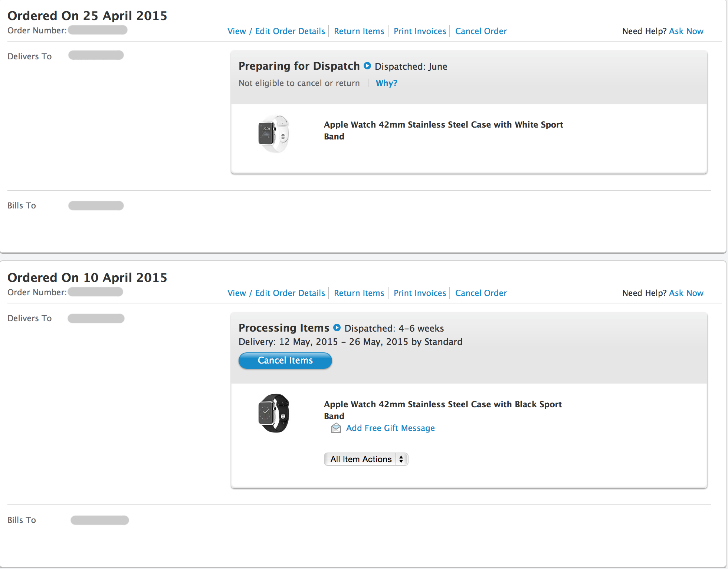This screenshot has width=728, height=569.
Task: Print Invoices for 10 April order
Action: pos(420,293)
